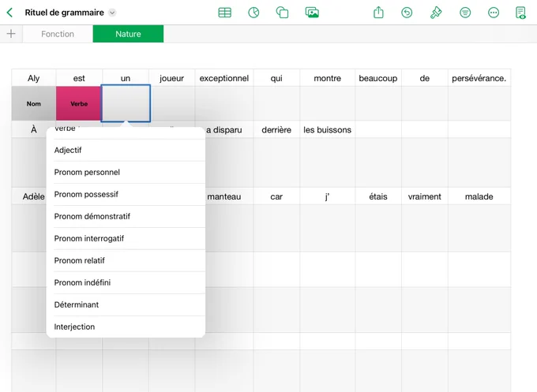Click the étais cell
This screenshot has width=537, height=392.
click(x=378, y=196)
